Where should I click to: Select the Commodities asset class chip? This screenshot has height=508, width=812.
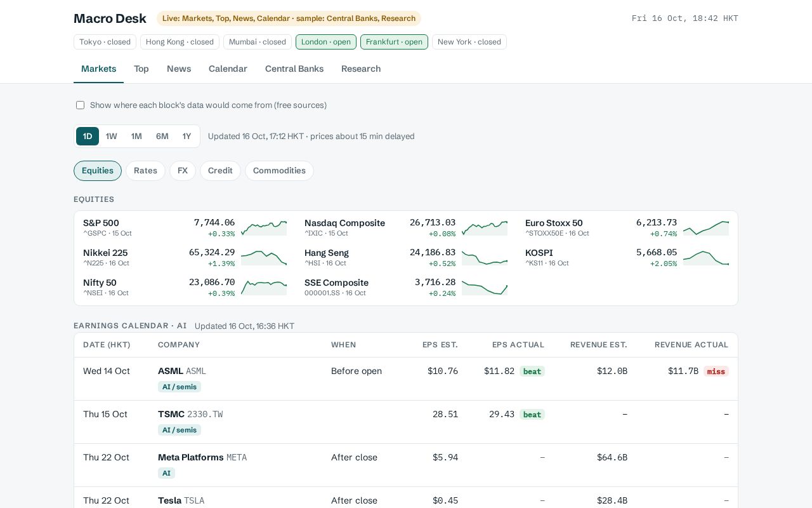point(279,171)
